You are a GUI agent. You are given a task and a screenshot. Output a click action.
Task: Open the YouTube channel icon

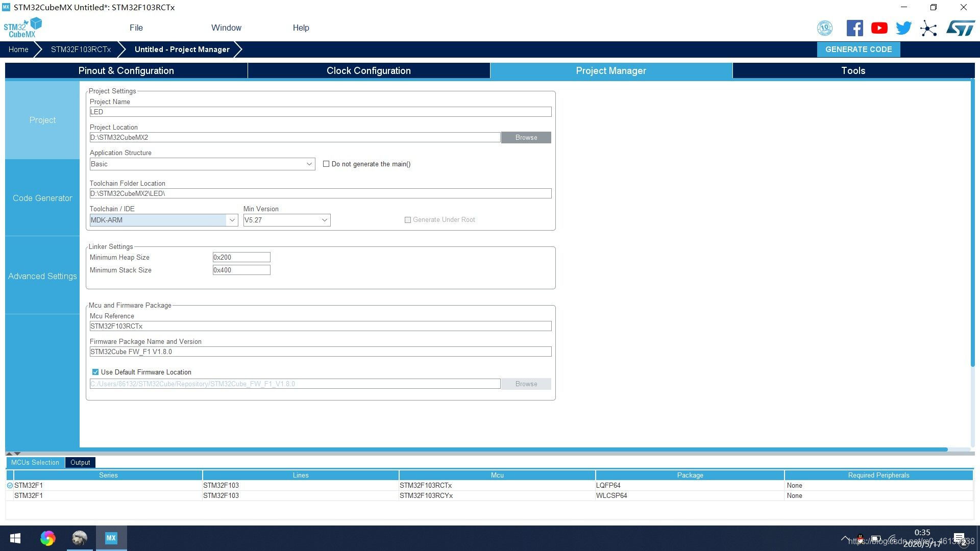coord(879,28)
